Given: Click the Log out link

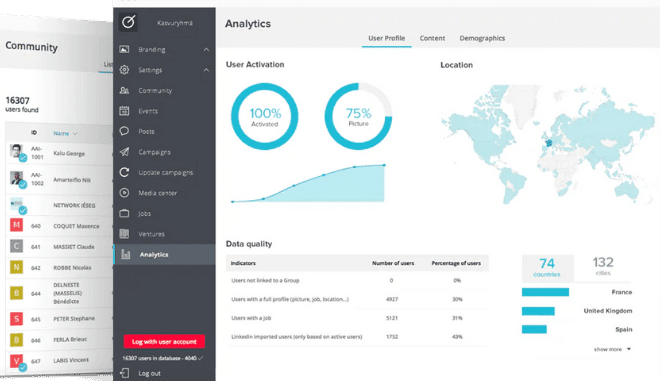Looking at the screenshot, I should click(x=149, y=373).
